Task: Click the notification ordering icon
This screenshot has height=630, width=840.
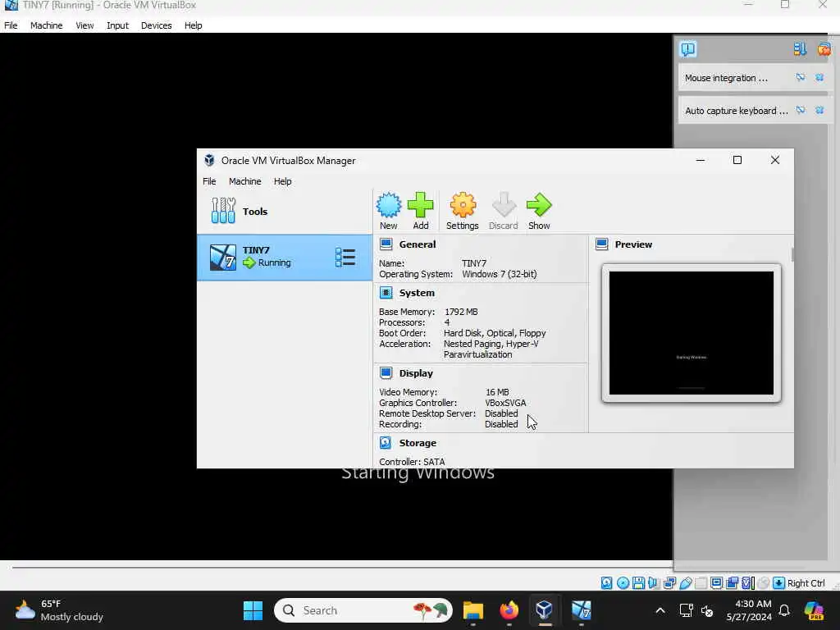Action: click(x=800, y=49)
